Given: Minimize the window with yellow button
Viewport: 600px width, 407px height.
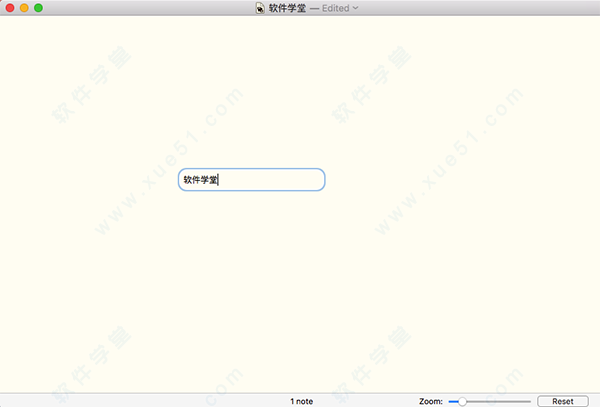Looking at the screenshot, I should click(24, 8).
